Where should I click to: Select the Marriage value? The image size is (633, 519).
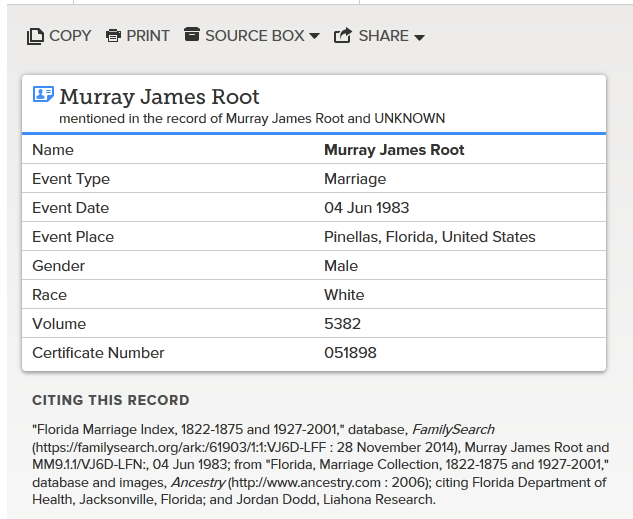click(x=355, y=179)
